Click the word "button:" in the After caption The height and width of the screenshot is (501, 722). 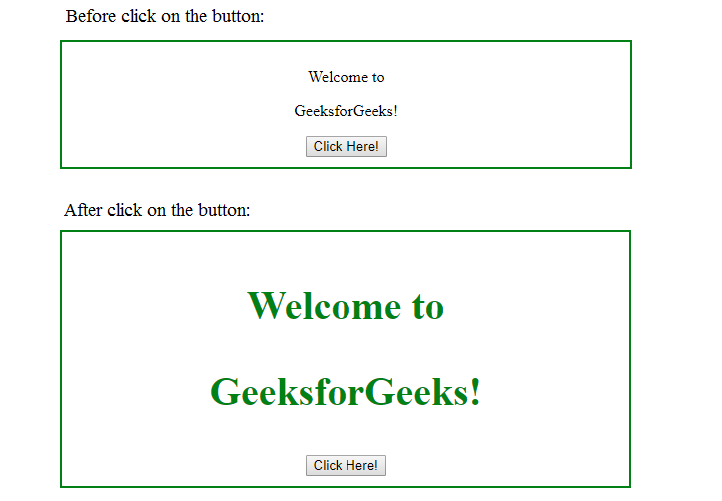click(224, 210)
